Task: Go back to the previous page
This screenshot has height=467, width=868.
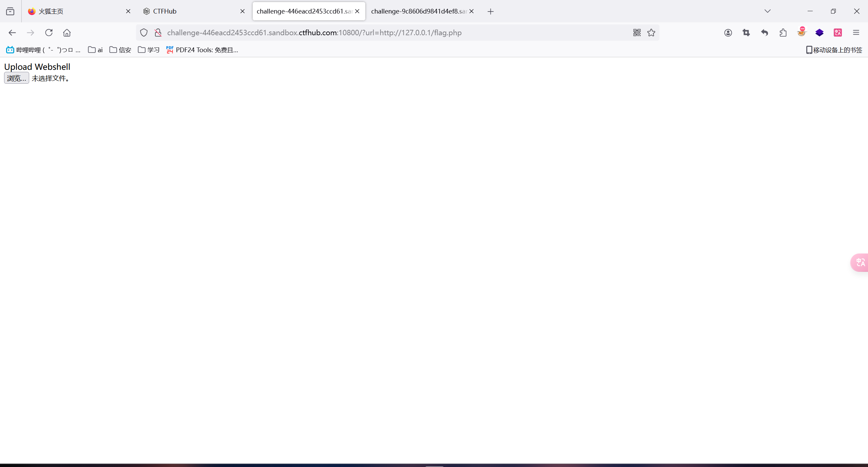Action: 12,33
